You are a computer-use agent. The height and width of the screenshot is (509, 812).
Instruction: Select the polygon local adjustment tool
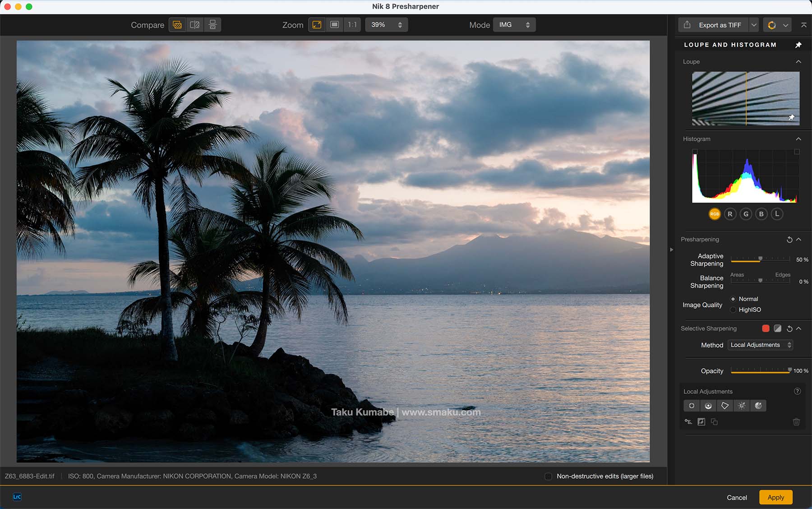(725, 406)
